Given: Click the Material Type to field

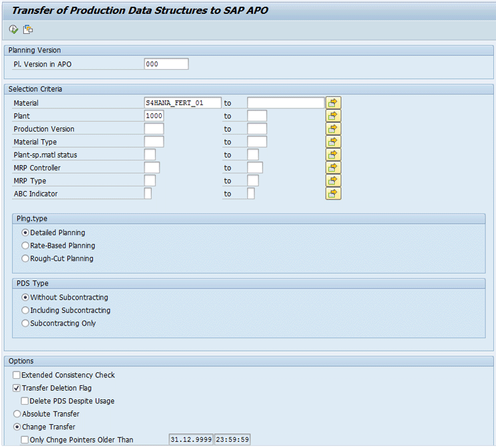Looking at the screenshot, I should [257, 142].
